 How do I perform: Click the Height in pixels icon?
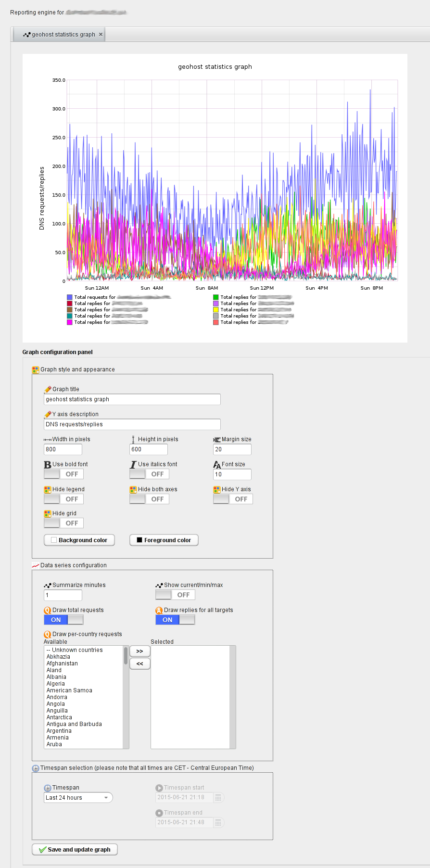coord(133,439)
